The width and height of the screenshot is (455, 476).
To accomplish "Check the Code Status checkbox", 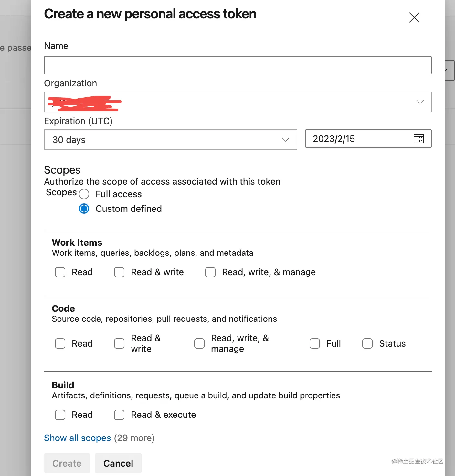I will pos(367,343).
